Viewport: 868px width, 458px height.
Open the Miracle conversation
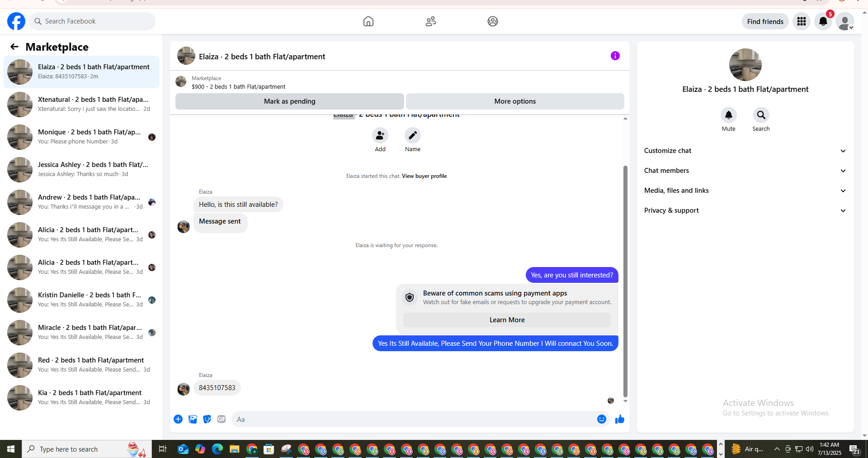coord(81,333)
